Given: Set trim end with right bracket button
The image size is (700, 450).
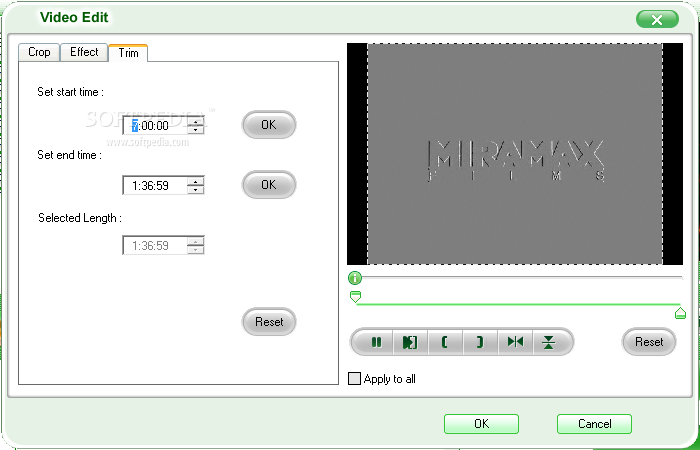Looking at the screenshot, I should point(480,342).
